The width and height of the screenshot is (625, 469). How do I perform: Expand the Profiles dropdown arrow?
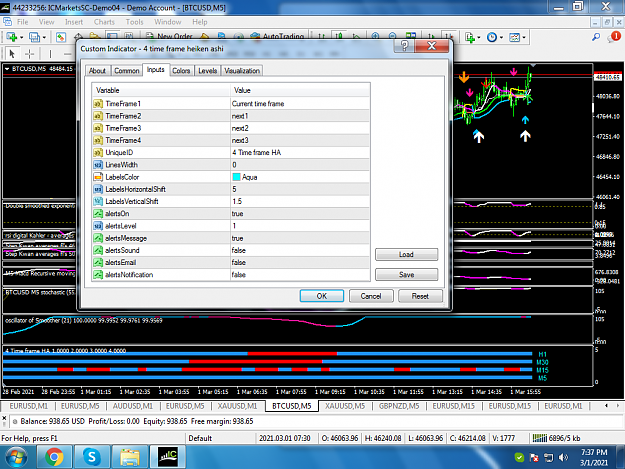click(x=44, y=37)
